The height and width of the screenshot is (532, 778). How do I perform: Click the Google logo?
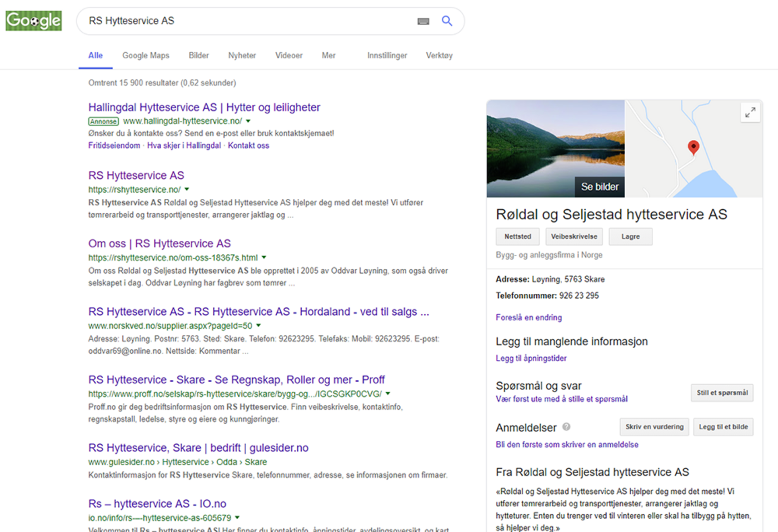point(34,21)
